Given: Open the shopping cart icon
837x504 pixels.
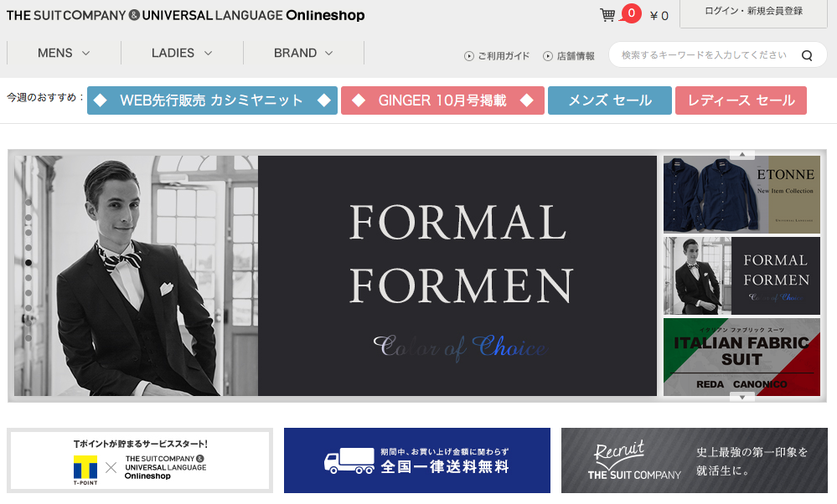Looking at the screenshot, I should tap(607, 14).
